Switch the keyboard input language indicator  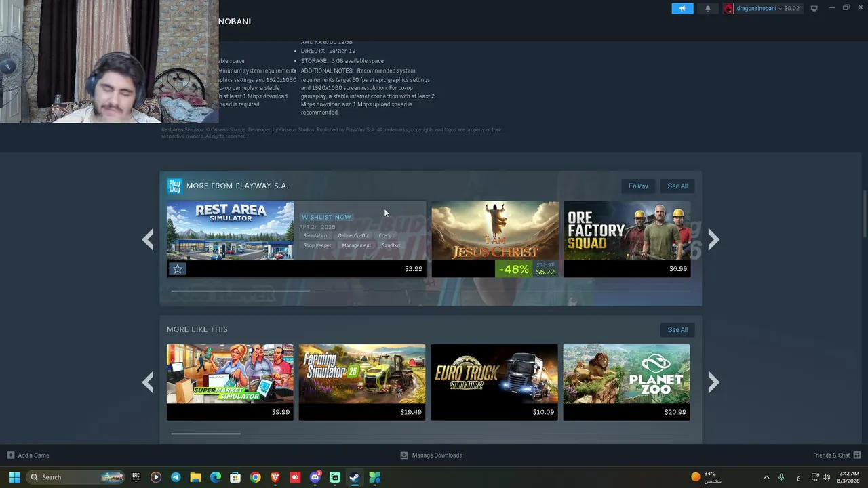pos(798,477)
